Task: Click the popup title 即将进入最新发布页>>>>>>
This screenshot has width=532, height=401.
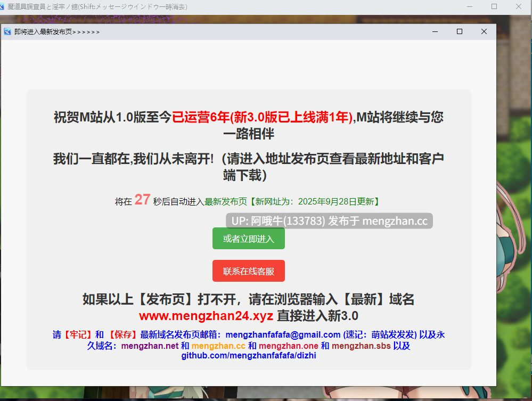Action: pyautogui.click(x=57, y=32)
